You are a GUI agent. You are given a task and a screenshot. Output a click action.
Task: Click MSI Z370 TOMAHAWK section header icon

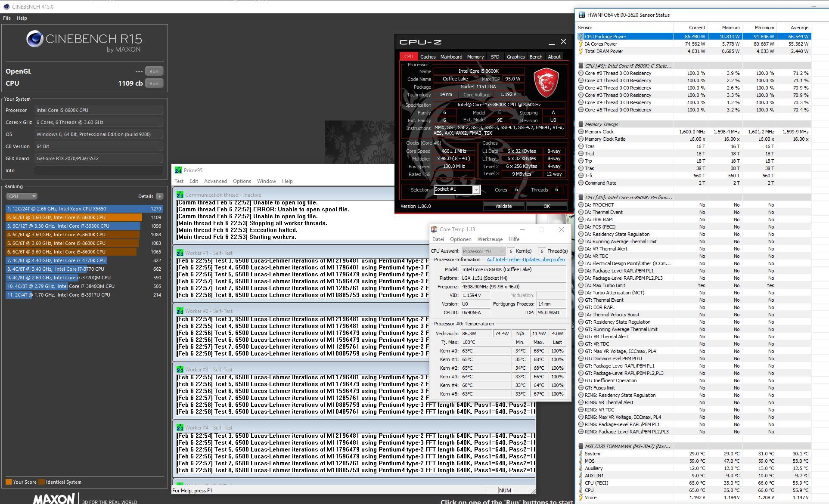(581, 446)
